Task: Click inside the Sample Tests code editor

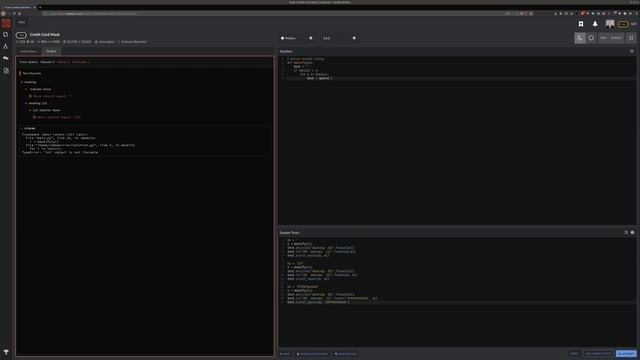Action: click(x=457, y=291)
